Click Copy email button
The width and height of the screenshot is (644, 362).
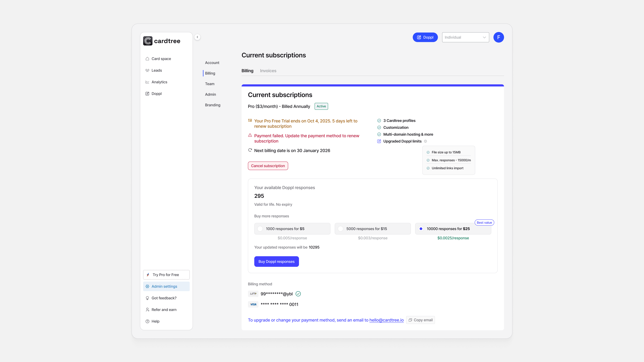[421, 320]
